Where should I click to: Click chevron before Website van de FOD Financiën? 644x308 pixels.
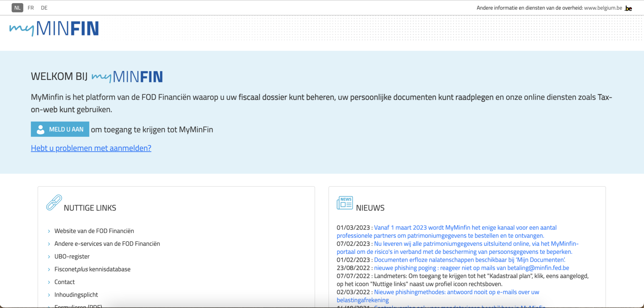tap(49, 231)
